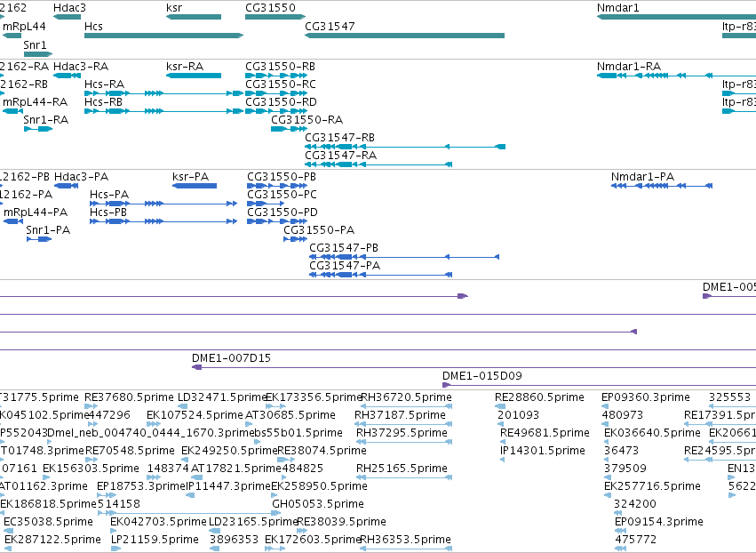Select the CG31550-PA protein label
The height and width of the screenshot is (553, 756).
point(319,230)
